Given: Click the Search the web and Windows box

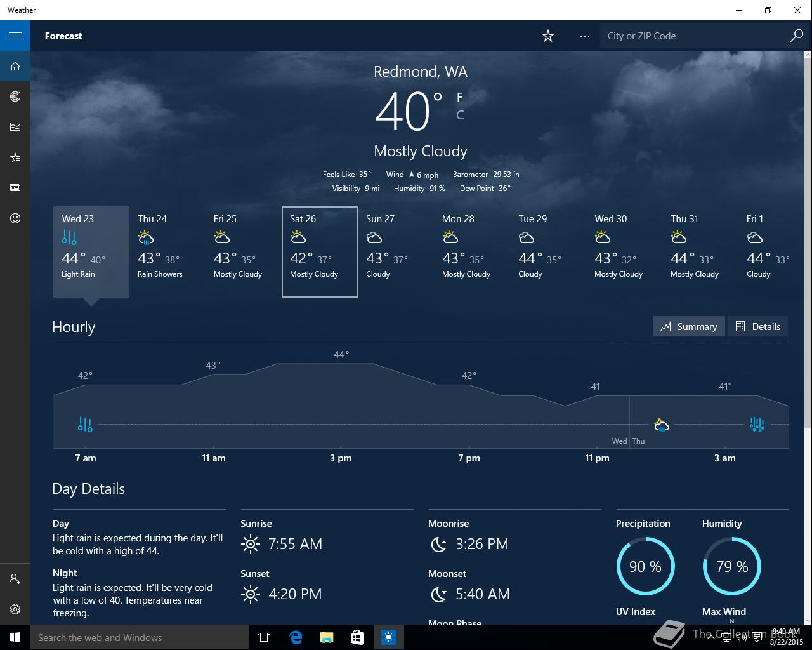Looking at the screenshot, I should [140, 637].
